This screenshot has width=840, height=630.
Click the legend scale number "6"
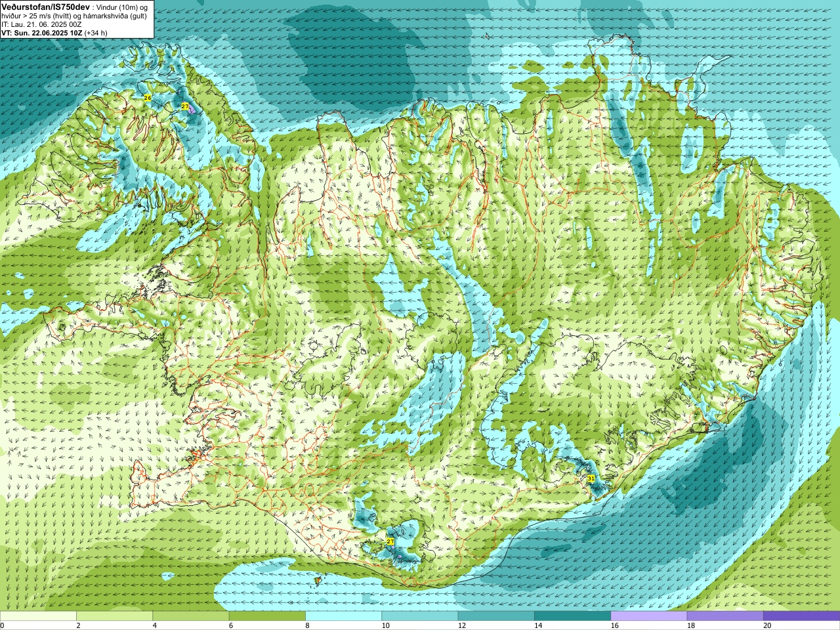coord(230,625)
